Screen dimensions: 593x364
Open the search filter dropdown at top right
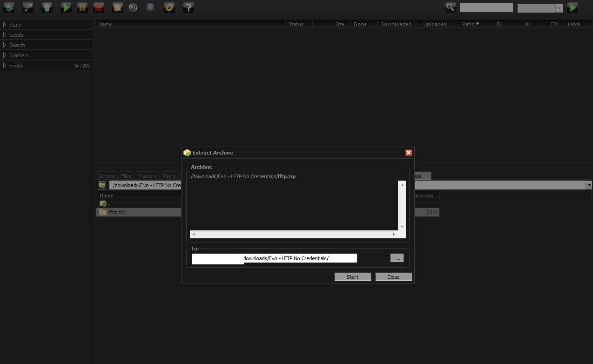coord(559,8)
